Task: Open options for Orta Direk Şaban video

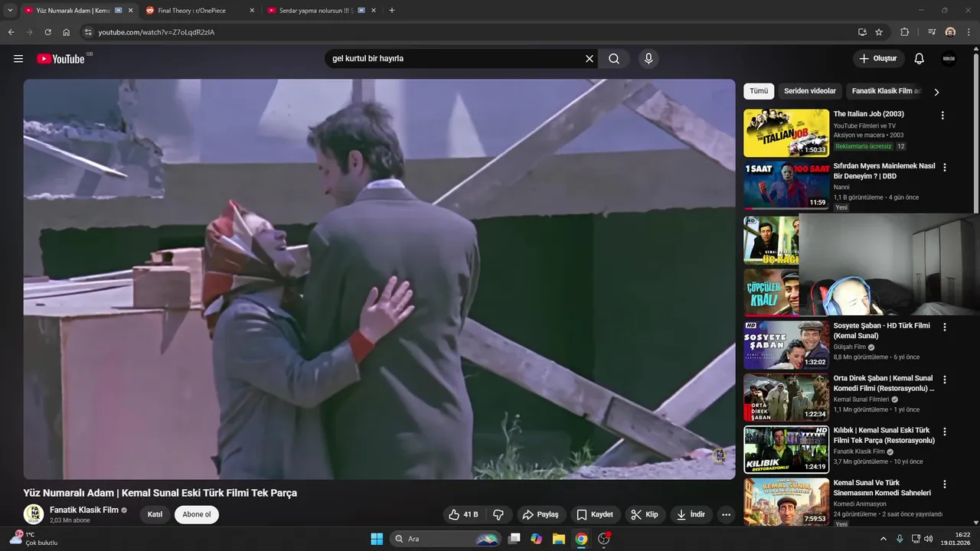Action: [x=945, y=380]
